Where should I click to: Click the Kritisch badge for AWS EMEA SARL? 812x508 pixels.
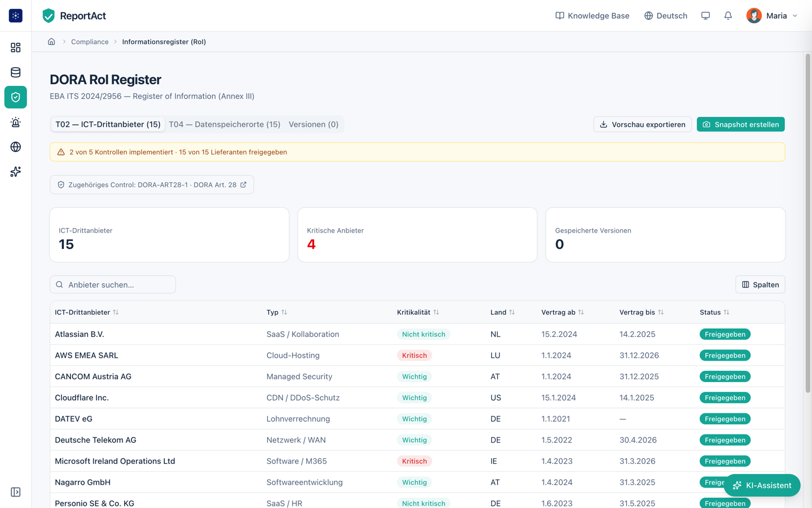(414, 356)
